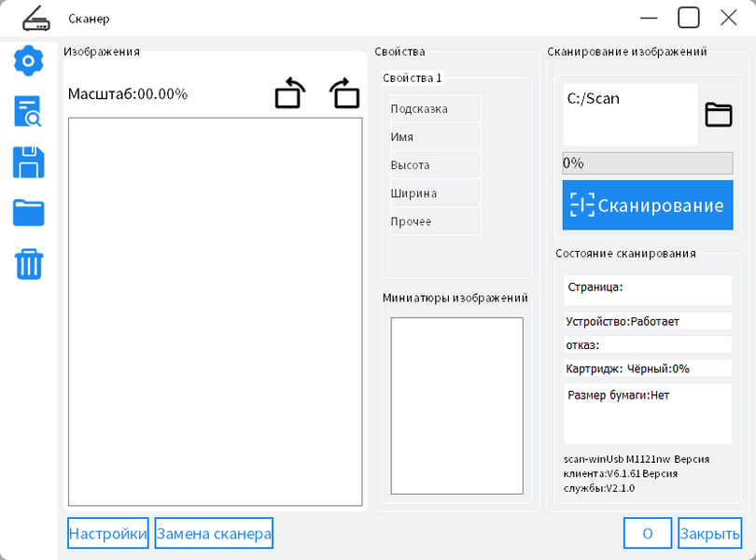
Task: Click the Замена сканера button
Action: (214, 533)
